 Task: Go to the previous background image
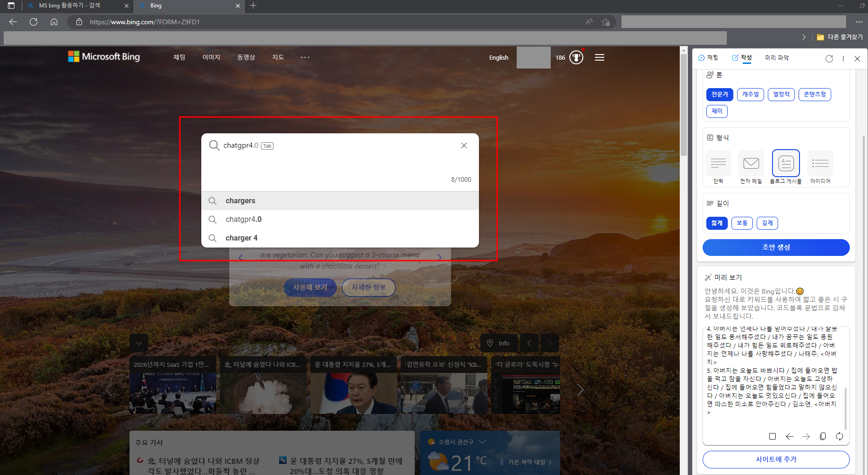pyautogui.click(x=529, y=343)
